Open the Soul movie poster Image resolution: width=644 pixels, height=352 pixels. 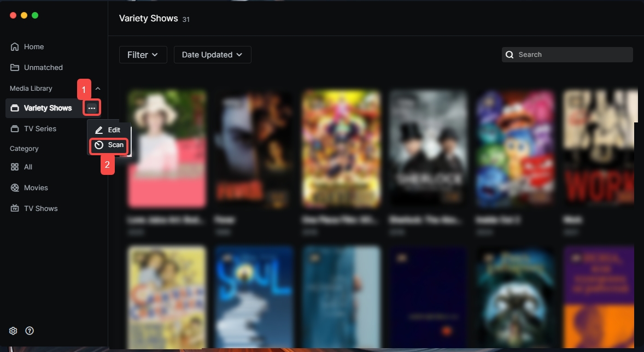pos(254,295)
